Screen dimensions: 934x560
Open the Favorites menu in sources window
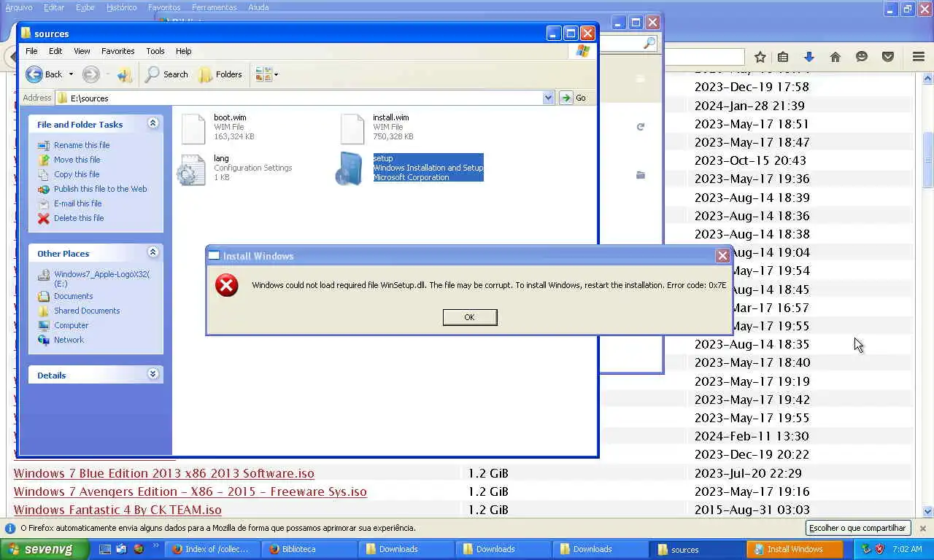click(x=117, y=51)
